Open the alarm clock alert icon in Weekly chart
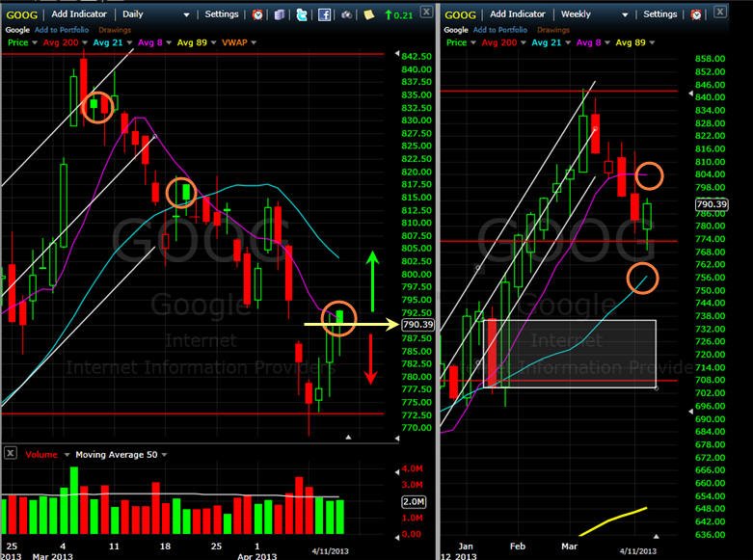753x560 pixels. (696, 14)
